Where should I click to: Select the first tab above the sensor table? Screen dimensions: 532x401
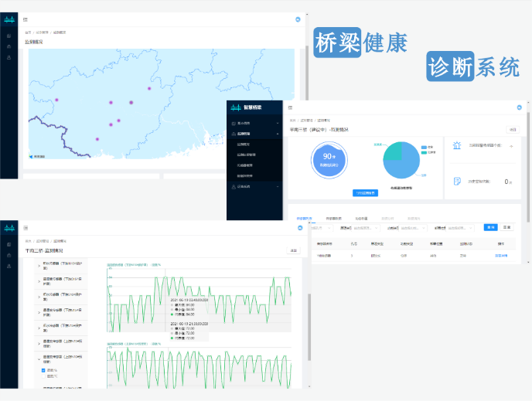coord(304,219)
